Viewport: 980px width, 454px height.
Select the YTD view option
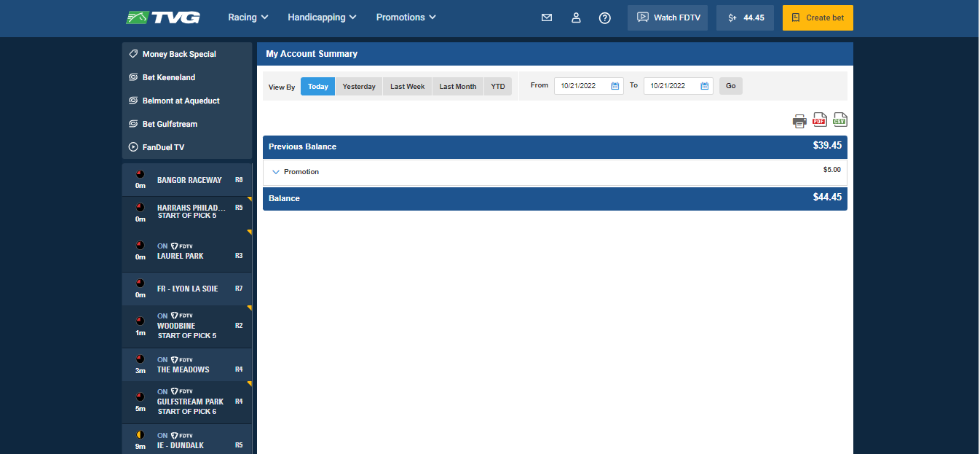[x=498, y=86]
